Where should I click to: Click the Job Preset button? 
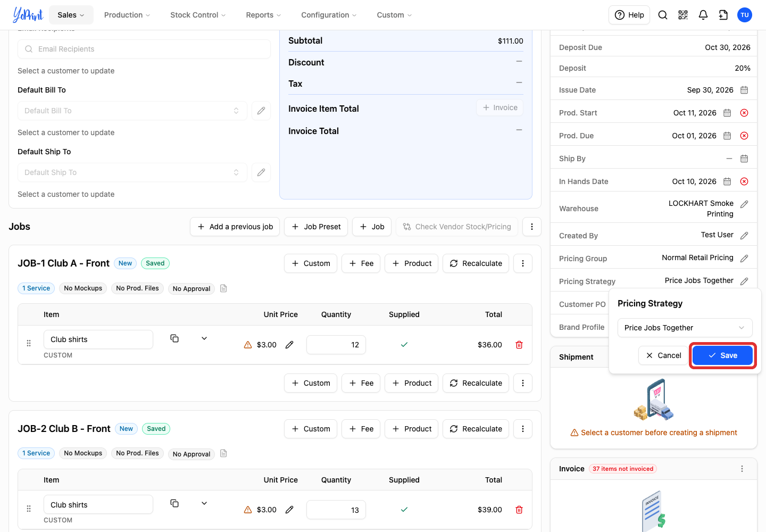(316, 227)
